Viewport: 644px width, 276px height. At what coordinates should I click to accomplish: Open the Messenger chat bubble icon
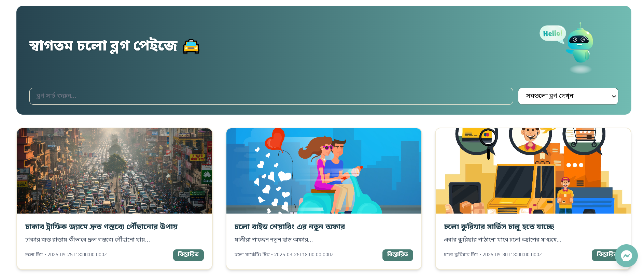pyautogui.click(x=627, y=256)
